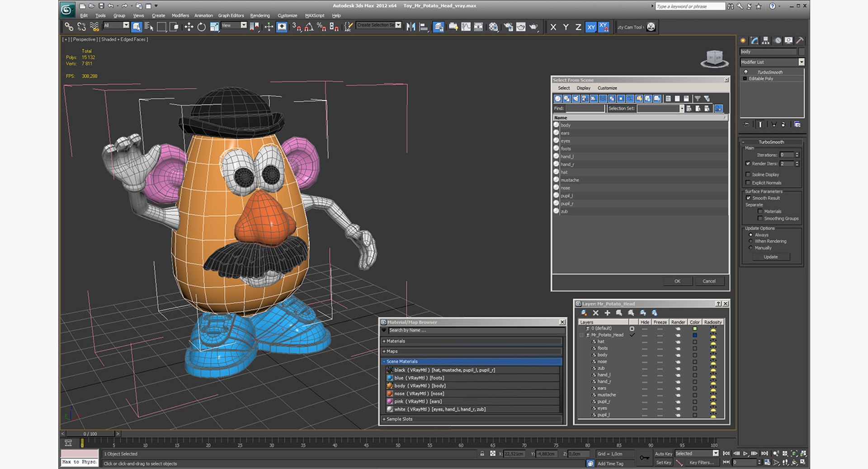This screenshot has width=868, height=469.
Task: Open the Utilities panel hammer tab
Action: tap(800, 41)
